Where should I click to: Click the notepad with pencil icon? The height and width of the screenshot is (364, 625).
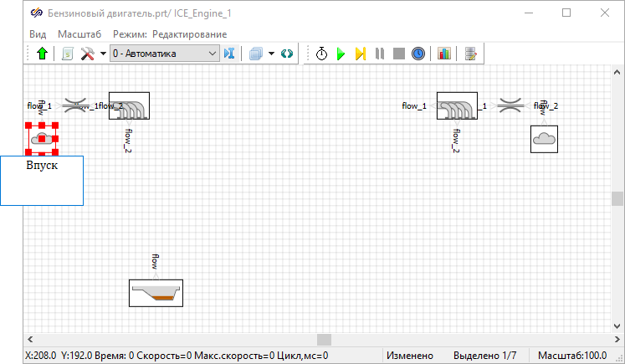[x=471, y=54]
